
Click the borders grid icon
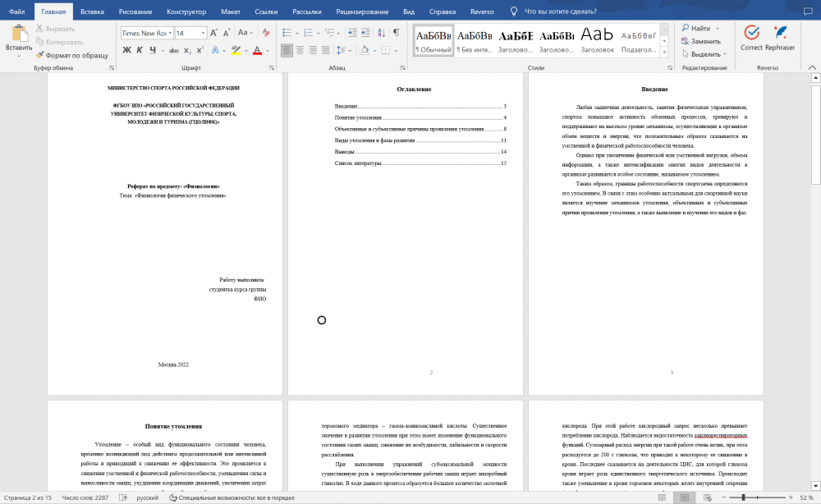pyautogui.click(x=386, y=50)
